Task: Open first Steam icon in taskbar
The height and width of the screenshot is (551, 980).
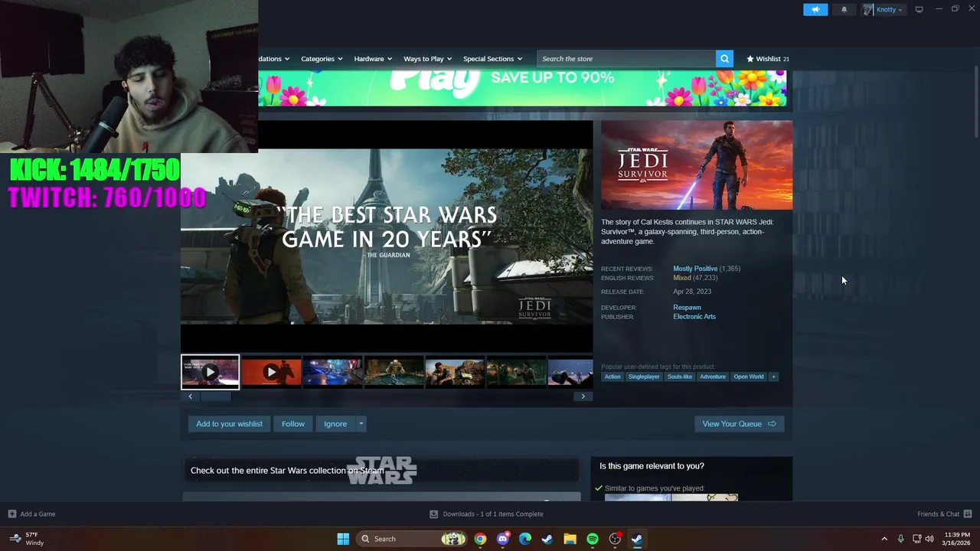Action: (x=547, y=539)
